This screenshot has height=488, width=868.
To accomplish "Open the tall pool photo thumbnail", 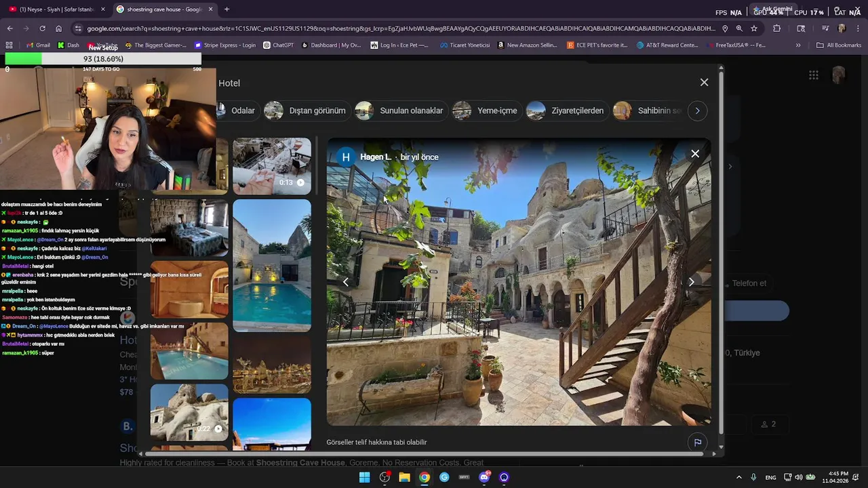I will click(272, 266).
